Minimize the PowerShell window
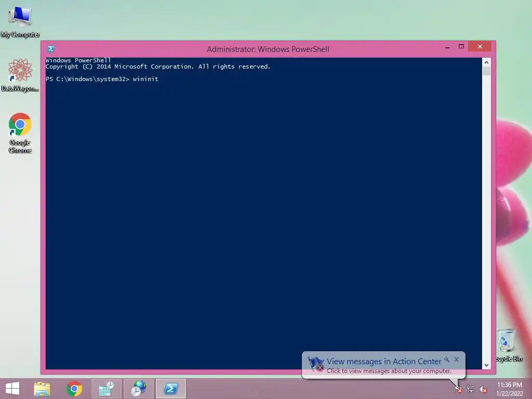 (x=447, y=47)
